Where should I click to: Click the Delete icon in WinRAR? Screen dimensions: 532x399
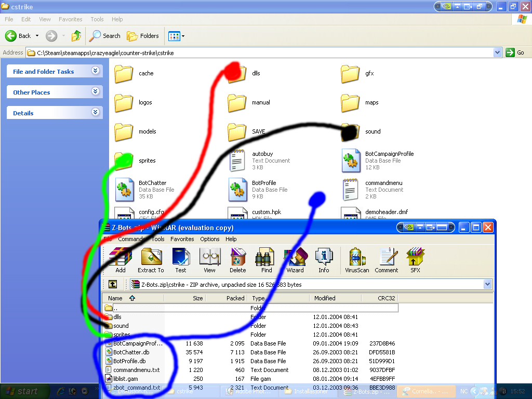click(x=238, y=260)
